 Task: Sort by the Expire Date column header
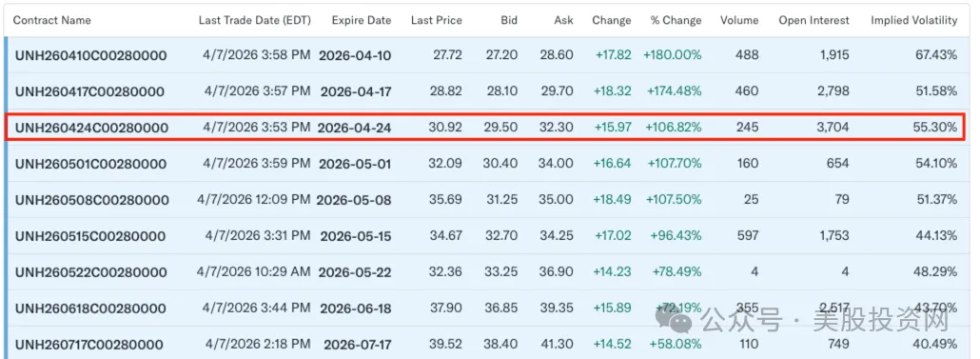[x=362, y=20]
